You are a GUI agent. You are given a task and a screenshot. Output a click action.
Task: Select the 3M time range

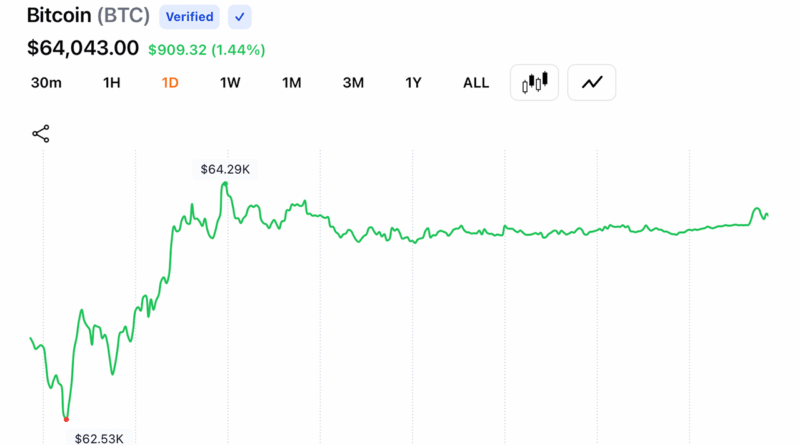point(353,83)
